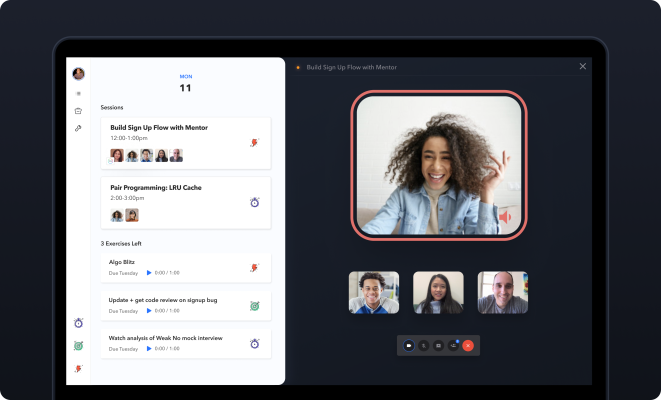This screenshot has height=400, width=661.
Task: Click the target icon on code review exercise
Action: pos(254,305)
